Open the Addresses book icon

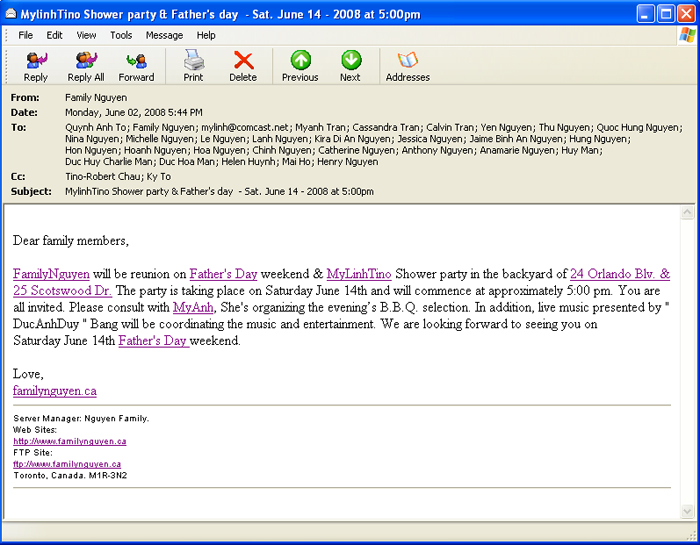coord(408,66)
